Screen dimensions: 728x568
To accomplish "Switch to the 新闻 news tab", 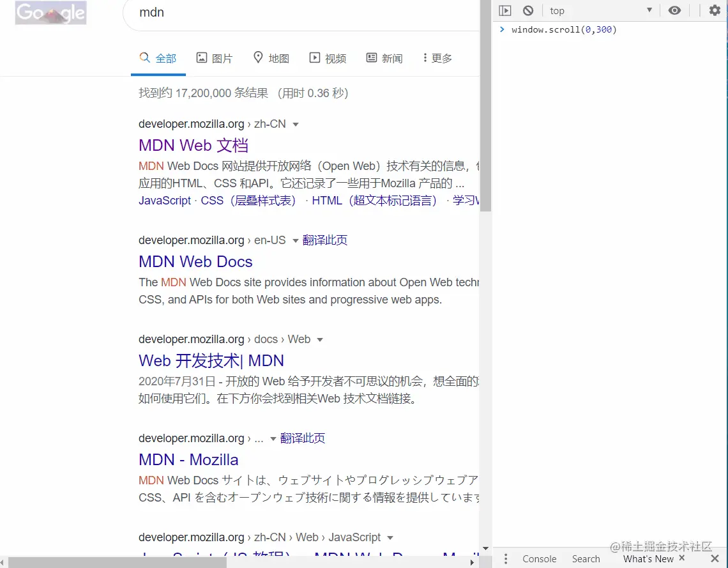I will (x=384, y=58).
